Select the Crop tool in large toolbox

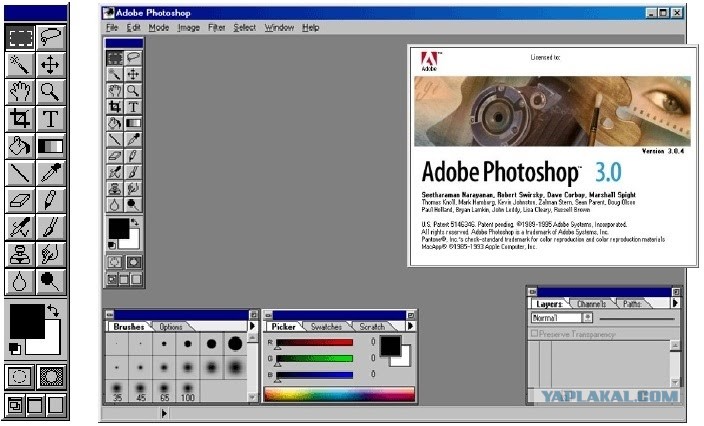(20, 119)
